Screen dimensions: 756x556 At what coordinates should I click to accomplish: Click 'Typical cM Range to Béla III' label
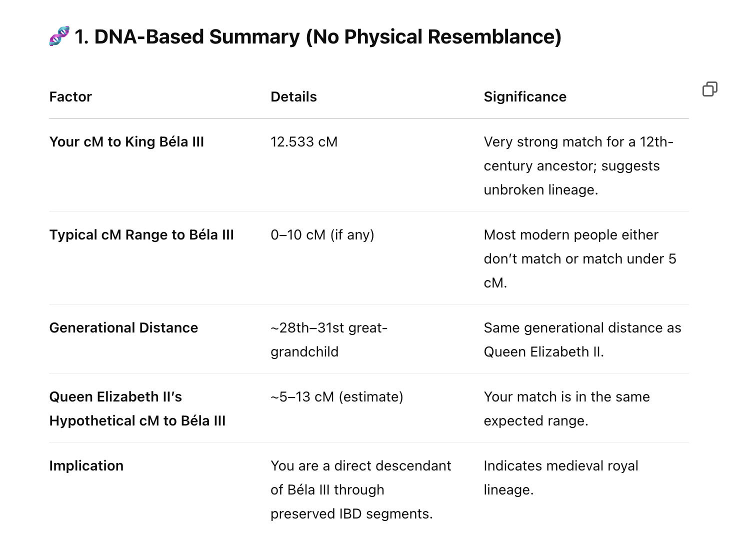click(141, 235)
